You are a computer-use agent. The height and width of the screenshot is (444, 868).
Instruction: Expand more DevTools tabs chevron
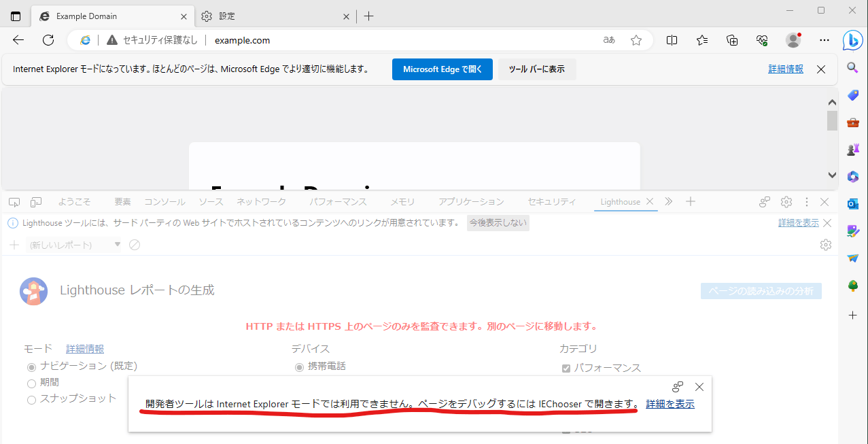coord(669,202)
